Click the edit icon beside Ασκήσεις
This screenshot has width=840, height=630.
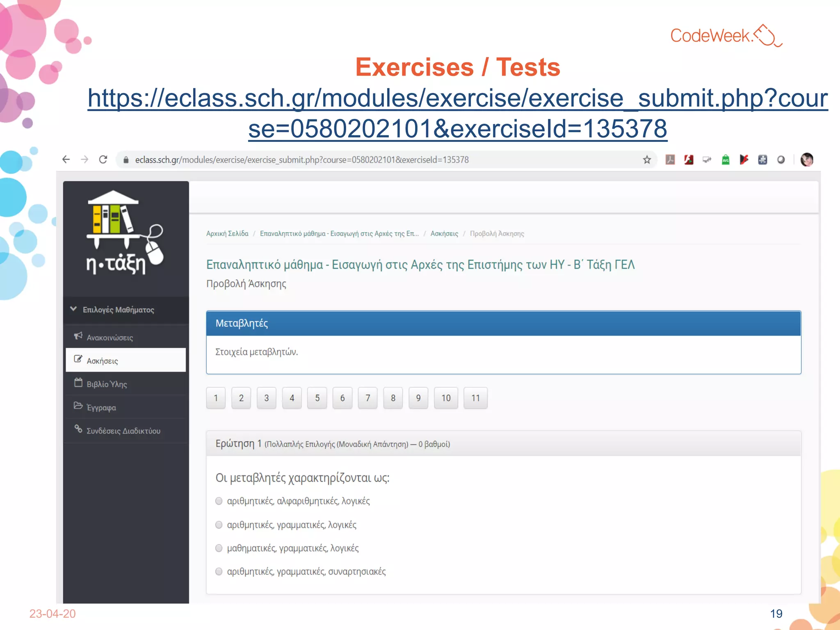(x=78, y=359)
